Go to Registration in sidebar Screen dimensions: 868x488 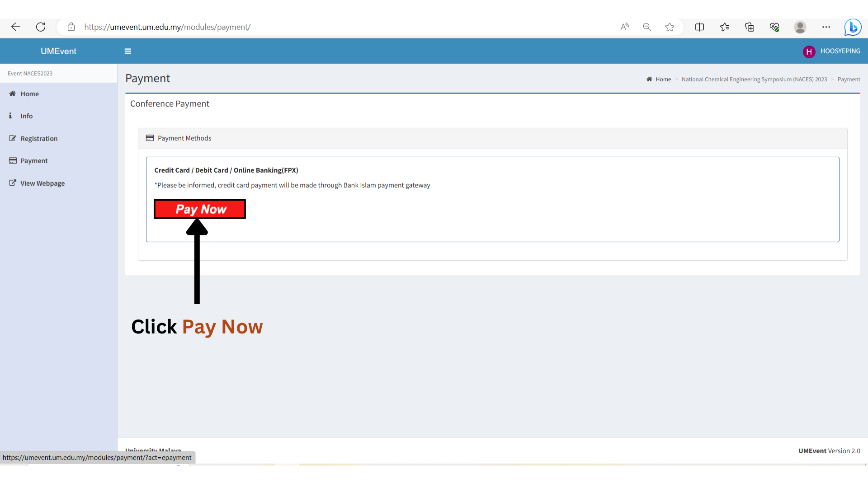click(39, 139)
